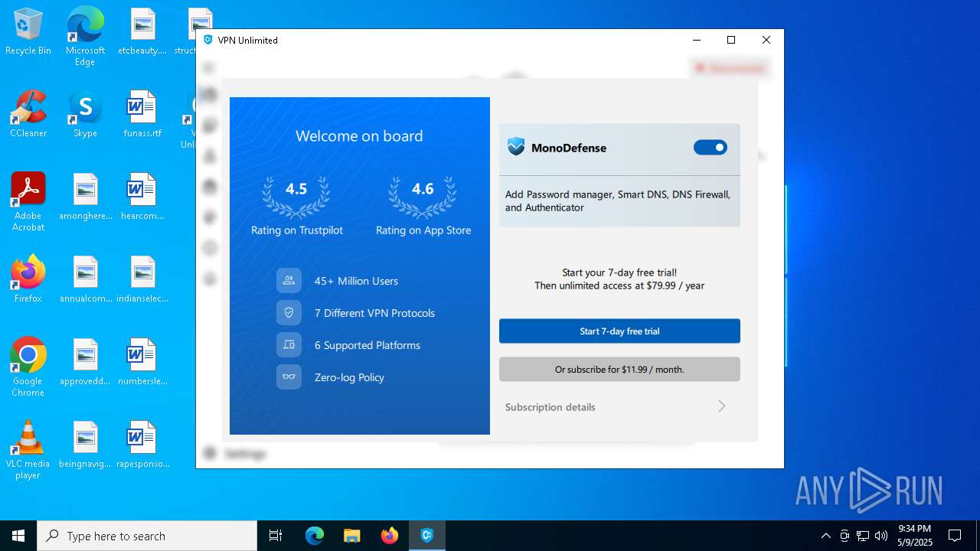Select the rapesponso Word document on desktop
This screenshot has width=980, height=551.
pyautogui.click(x=142, y=445)
